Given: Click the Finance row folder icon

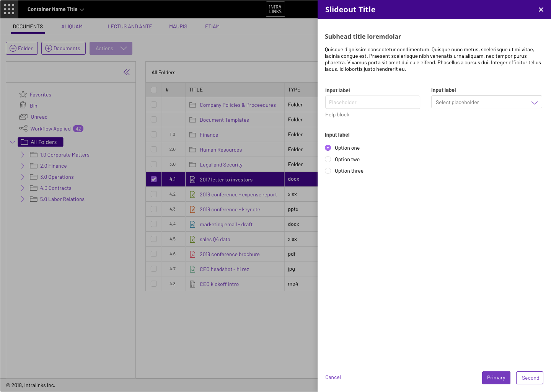Looking at the screenshot, I should tap(192, 135).
